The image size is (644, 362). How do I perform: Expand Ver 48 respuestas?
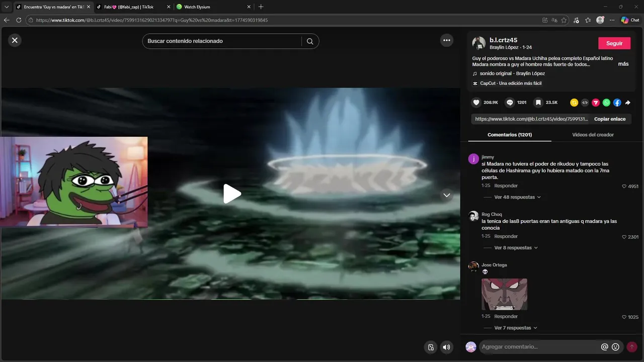click(518, 197)
